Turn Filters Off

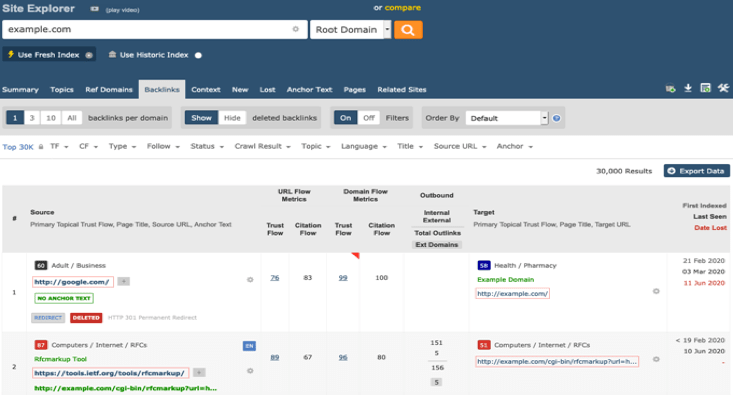[369, 118]
